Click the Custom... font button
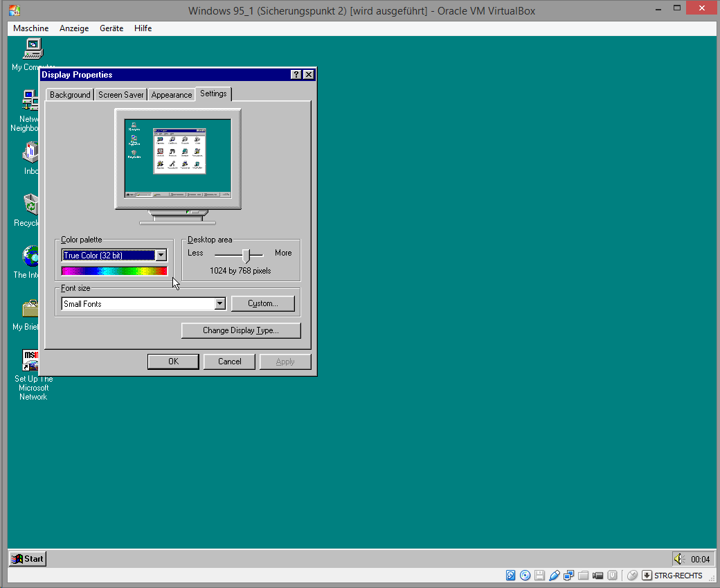 (263, 303)
